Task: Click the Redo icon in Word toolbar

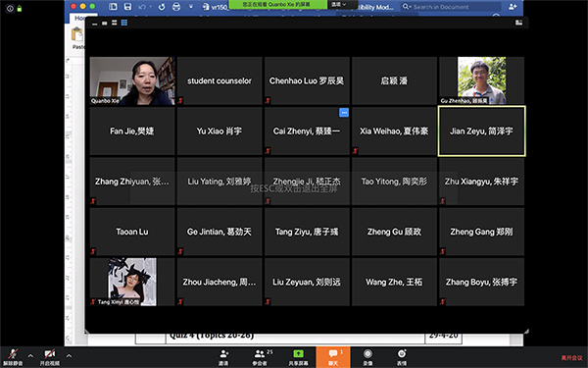Action: click(162, 7)
